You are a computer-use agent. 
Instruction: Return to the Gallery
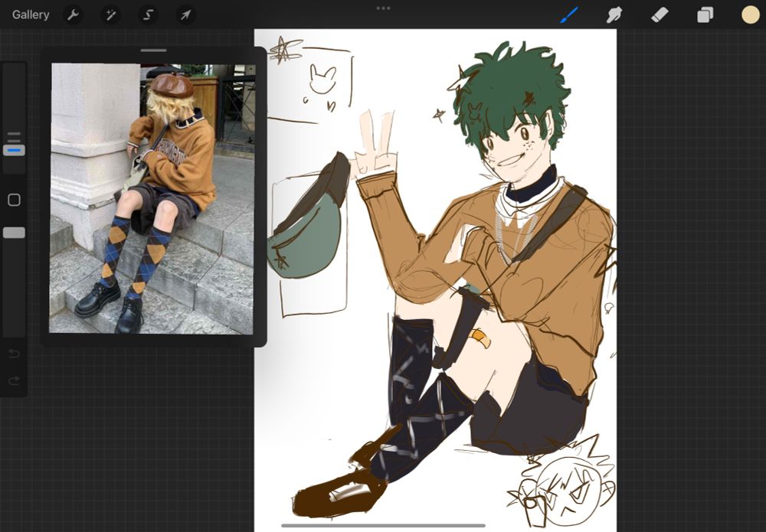click(31, 15)
